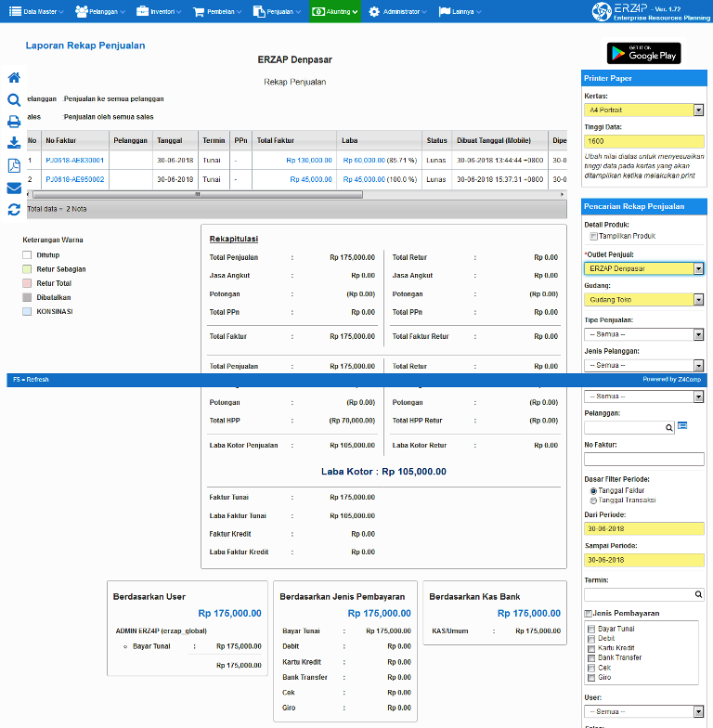
Task: Click Rp 60,000.00 laba link
Action: tap(364, 160)
